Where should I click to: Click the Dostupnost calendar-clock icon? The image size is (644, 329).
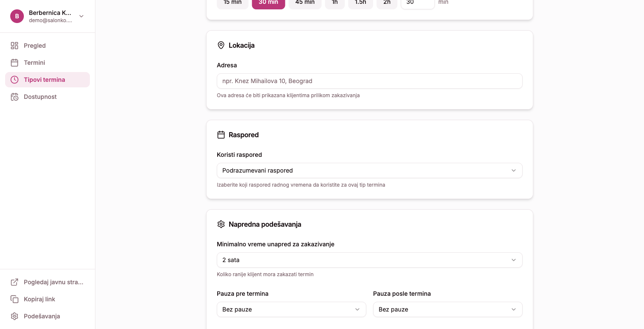(14, 97)
